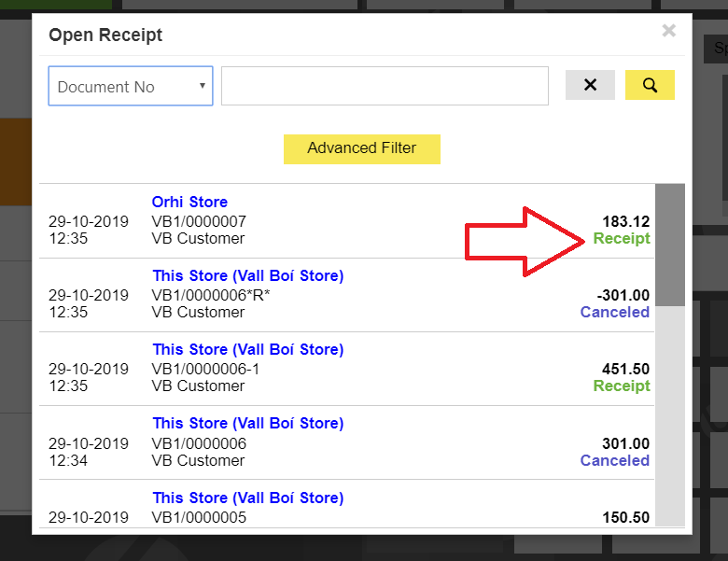Click the Receipt status of 183.12 entry
728x561 pixels.
pos(622,238)
